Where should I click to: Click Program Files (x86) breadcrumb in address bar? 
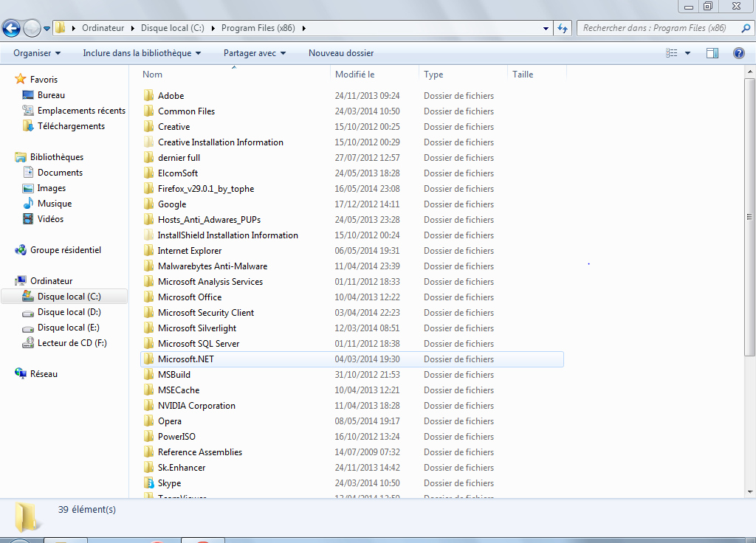tap(258, 28)
